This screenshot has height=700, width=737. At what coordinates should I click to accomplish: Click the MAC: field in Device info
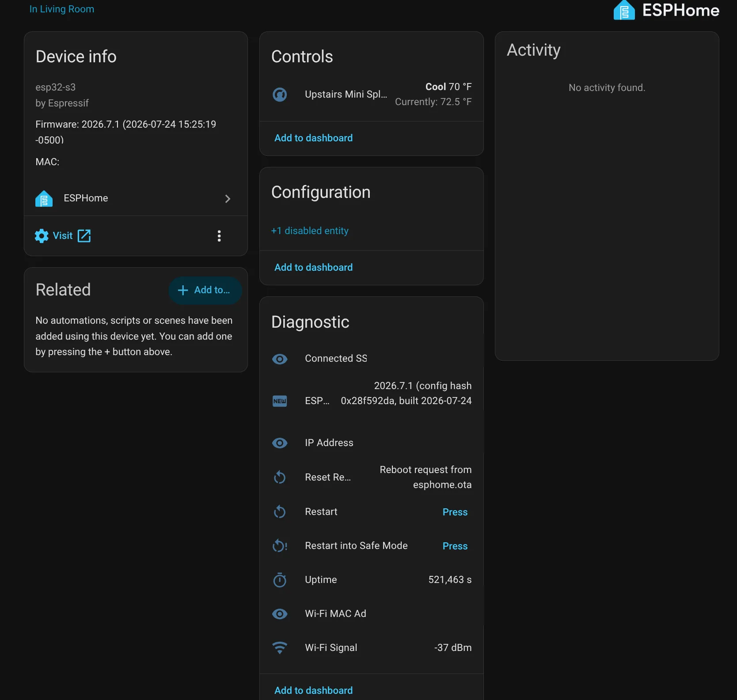(x=47, y=162)
